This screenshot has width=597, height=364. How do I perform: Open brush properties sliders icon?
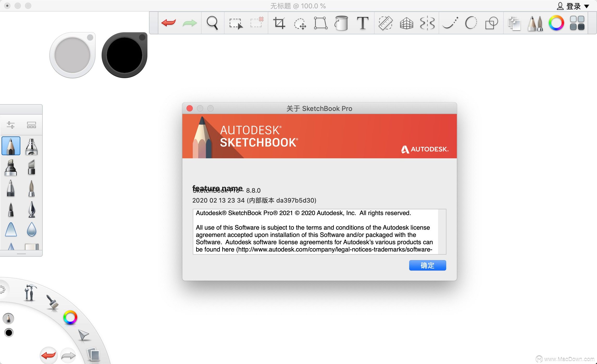click(11, 125)
